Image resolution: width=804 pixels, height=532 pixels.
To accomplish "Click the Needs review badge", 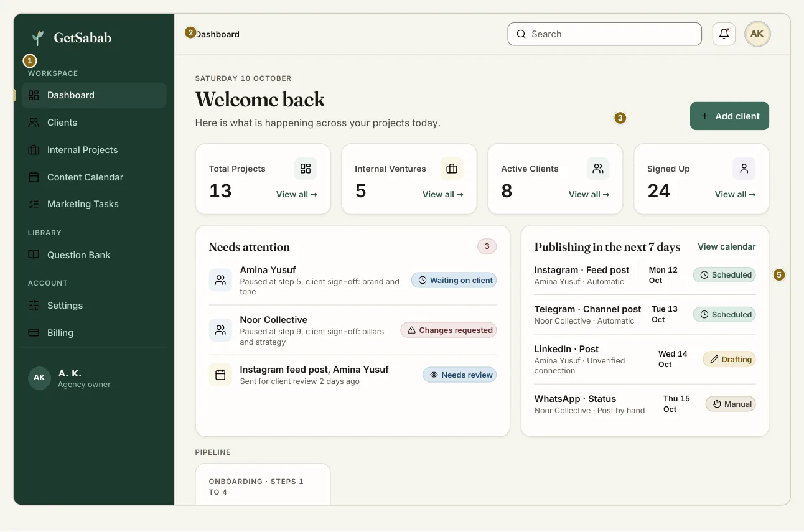I will 460,375.
